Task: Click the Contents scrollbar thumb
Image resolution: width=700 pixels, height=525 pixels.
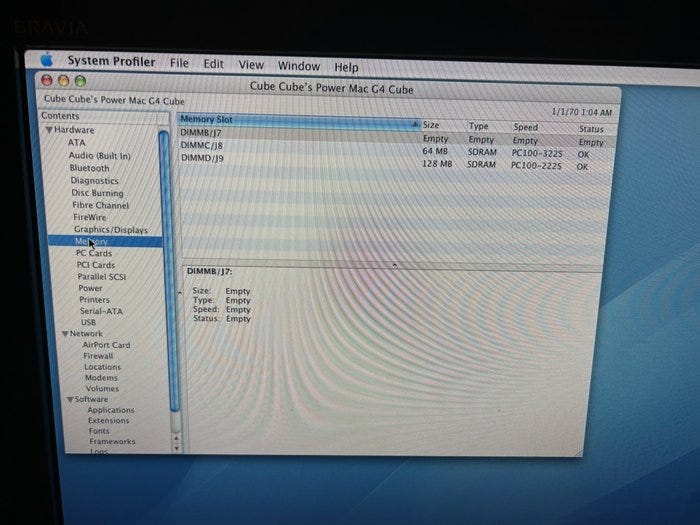Action: pos(169,270)
